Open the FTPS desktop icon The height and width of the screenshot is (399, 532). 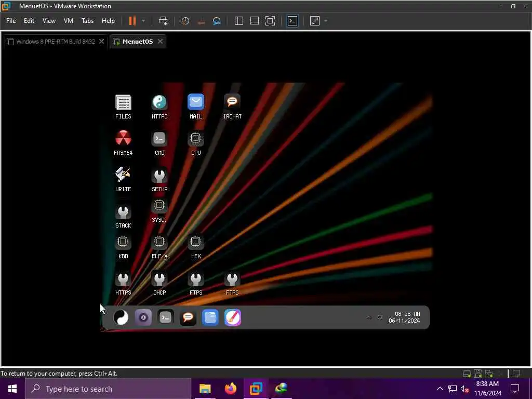pos(196,283)
